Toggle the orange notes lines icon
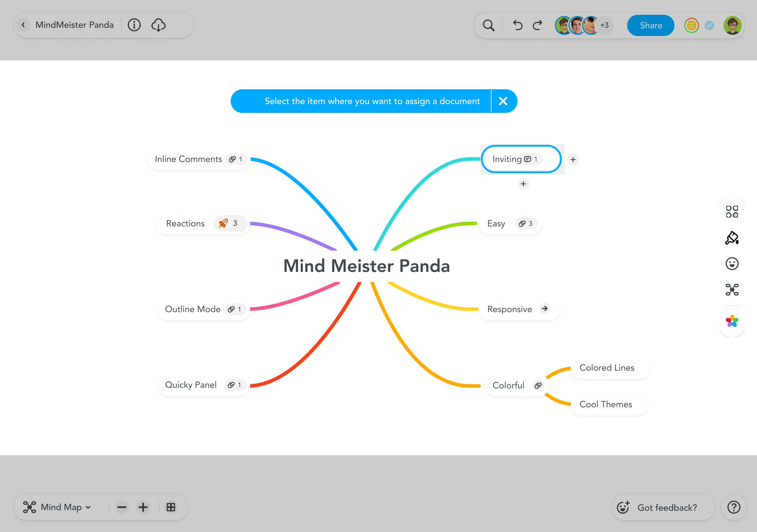Screen dimensions: 757x532 point(691,25)
